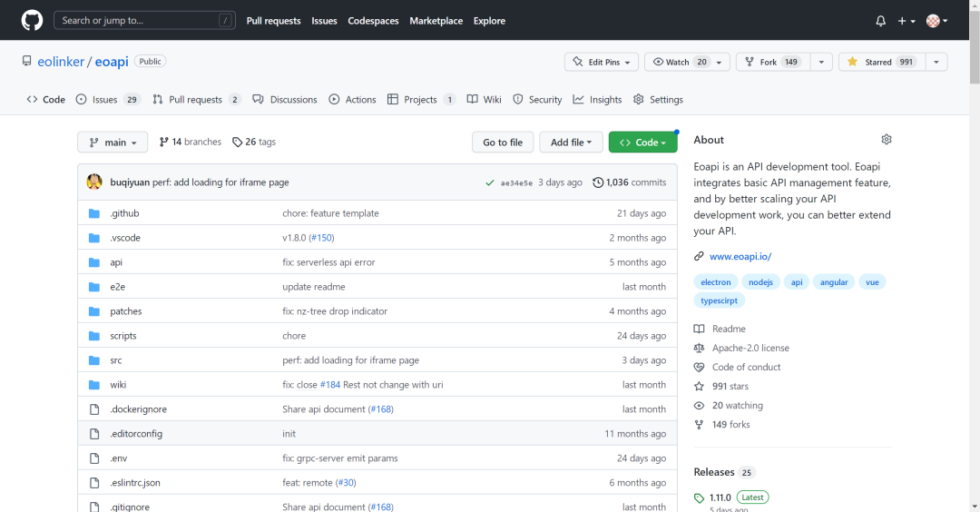Open buqiyuan avatar in commit row
Screen dimensions: 980x512
94,182
